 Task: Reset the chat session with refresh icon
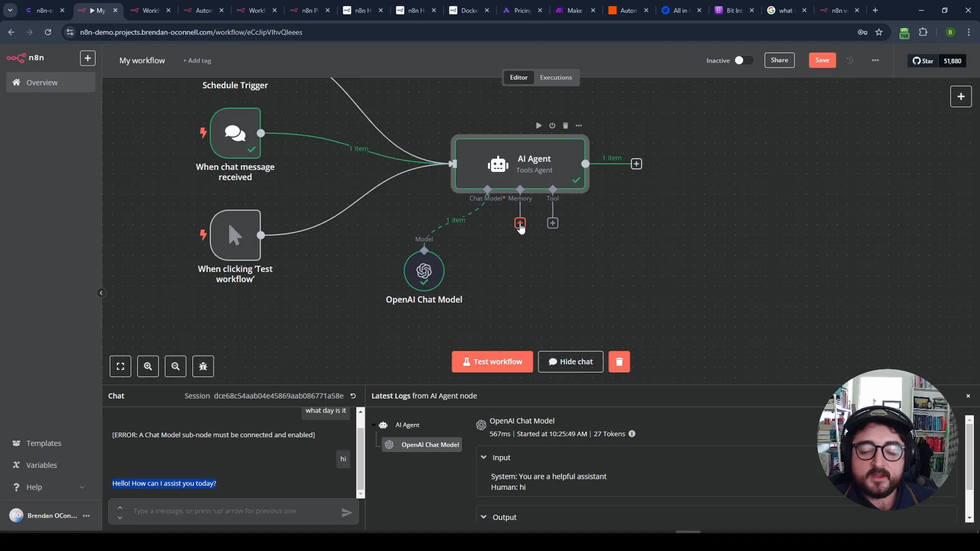353,396
